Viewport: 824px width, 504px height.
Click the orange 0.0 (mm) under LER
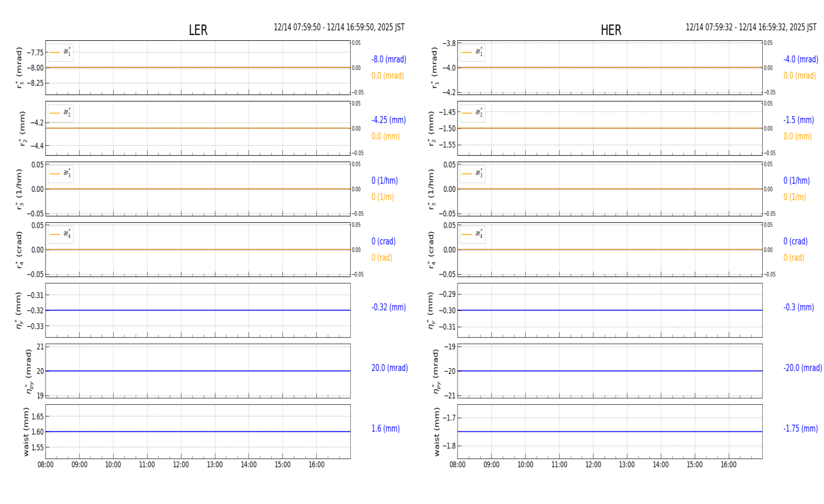pyautogui.click(x=386, y=136)
